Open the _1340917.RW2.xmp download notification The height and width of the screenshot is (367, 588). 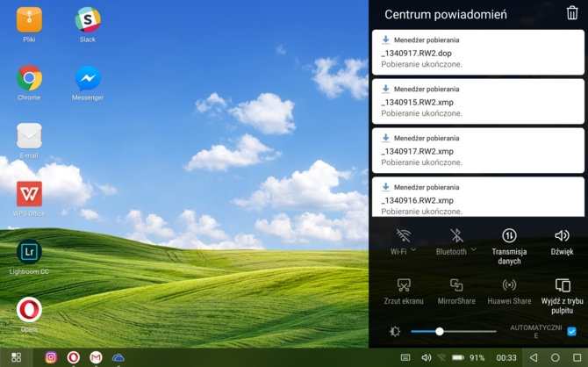(x=478, y=150)
